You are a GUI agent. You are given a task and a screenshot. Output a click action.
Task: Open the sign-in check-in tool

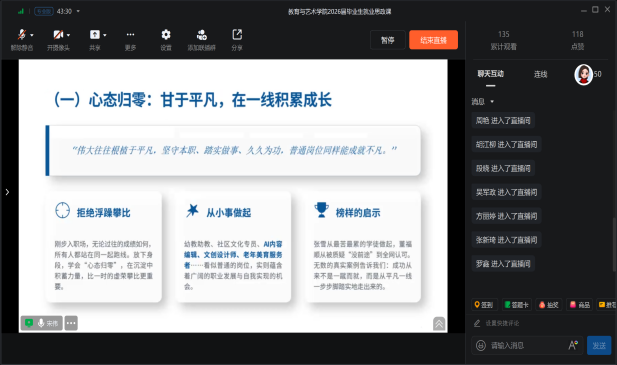(x=484, y=305)
